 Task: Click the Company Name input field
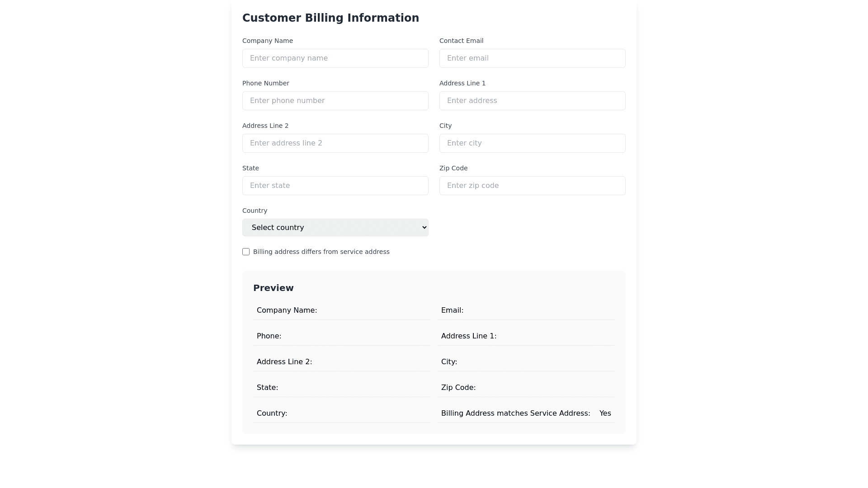[x=335, y=58]
